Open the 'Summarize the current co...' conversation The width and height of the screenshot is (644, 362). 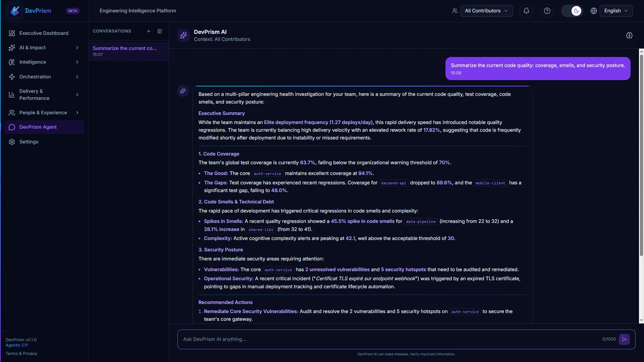128,51
